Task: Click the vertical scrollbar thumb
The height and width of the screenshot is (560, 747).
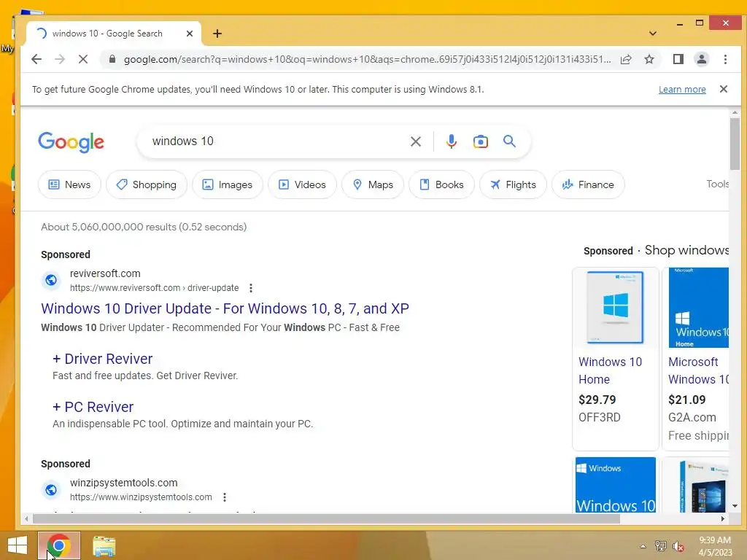Action: coord(735,143)
